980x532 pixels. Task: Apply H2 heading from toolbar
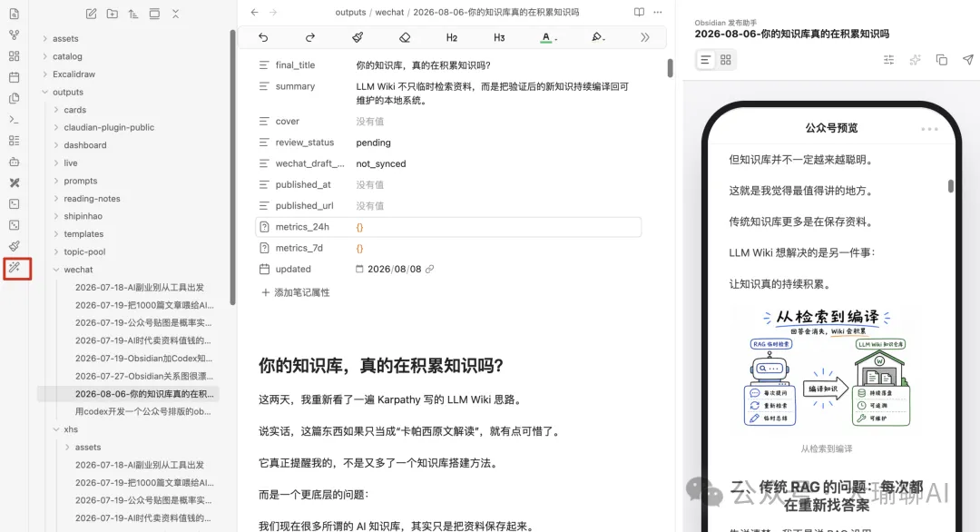(451, 37)
